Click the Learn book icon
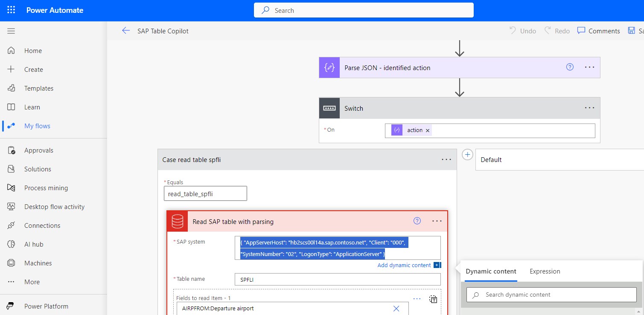Image resolution: width=644 pixels, height=315 pixels. click(x=11, y=107)
